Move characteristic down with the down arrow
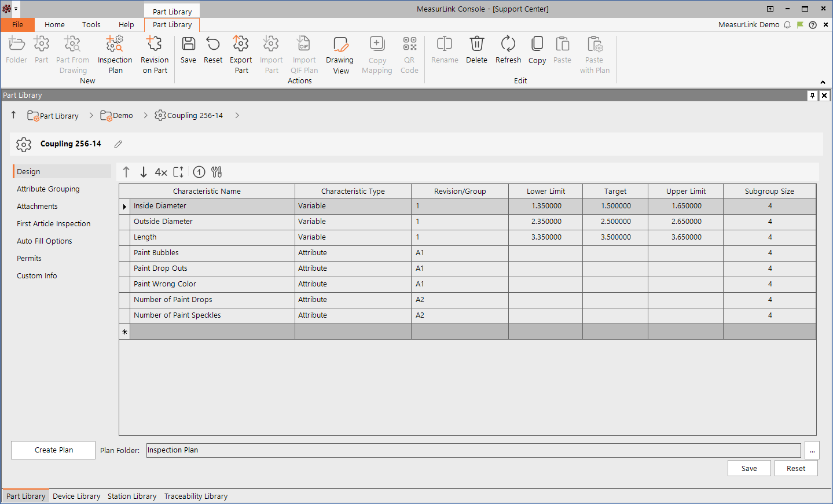The width and height of the screenshot is (833, 504). [x=144, y=172]
